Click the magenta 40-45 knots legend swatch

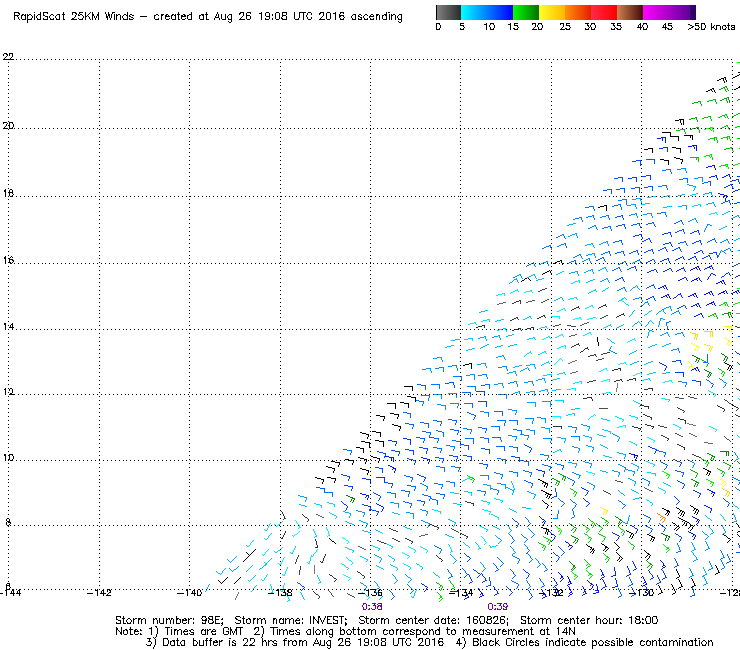656,12
